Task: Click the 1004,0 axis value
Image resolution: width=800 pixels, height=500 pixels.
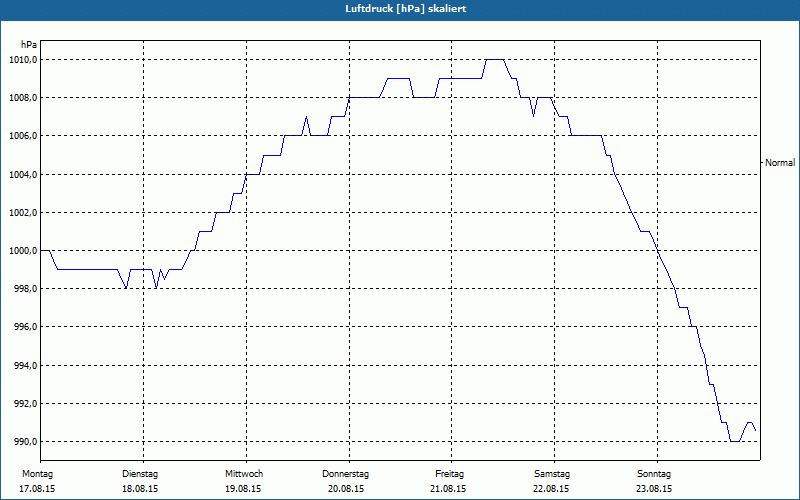Action: pyautogui.click(x=23, y=174)
